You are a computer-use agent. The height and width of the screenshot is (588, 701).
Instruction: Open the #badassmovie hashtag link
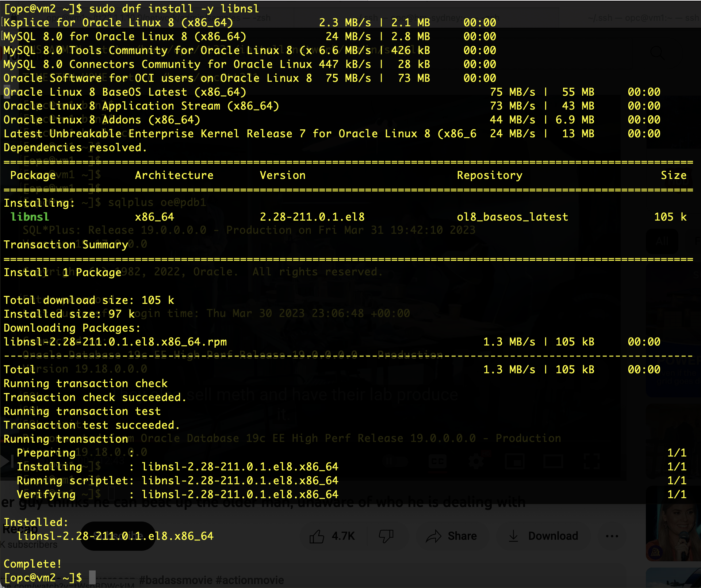pyautogui.click(x=176, y=580)
